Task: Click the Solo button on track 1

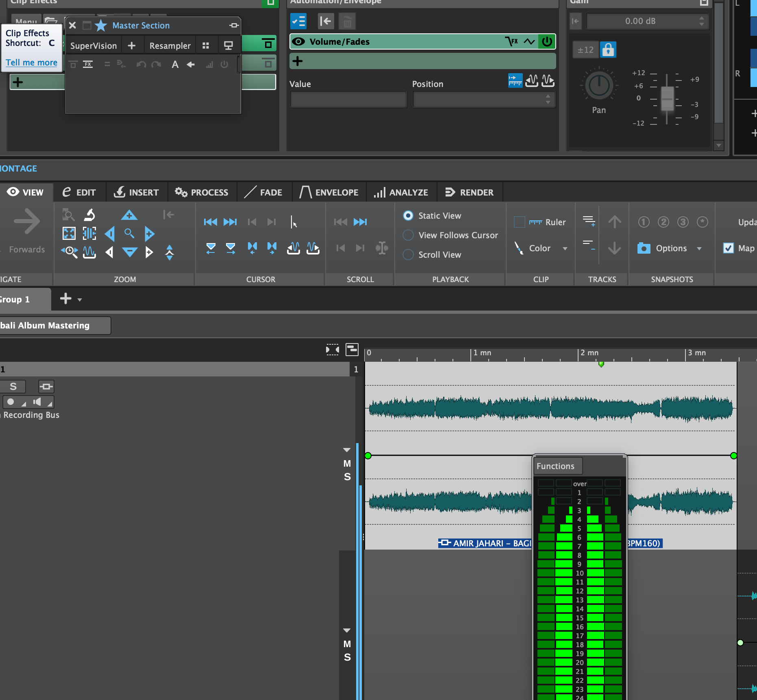Action: (x=13, y=386)
